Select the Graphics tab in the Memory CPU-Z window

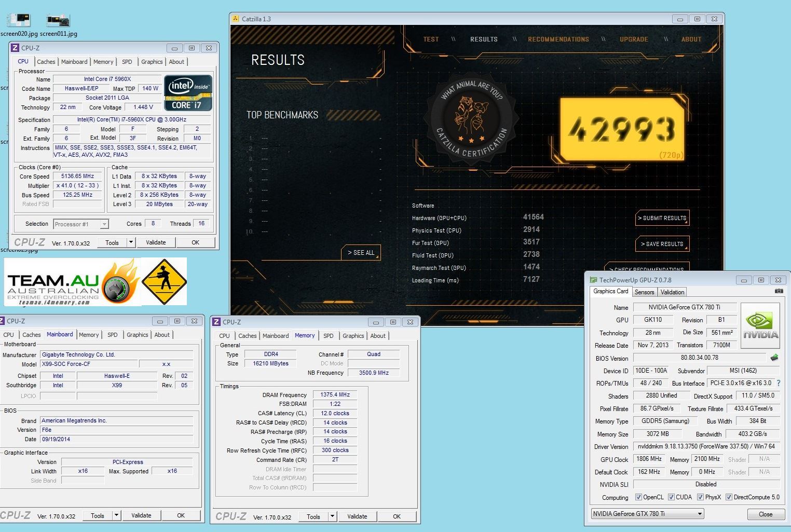pos(353,336)
